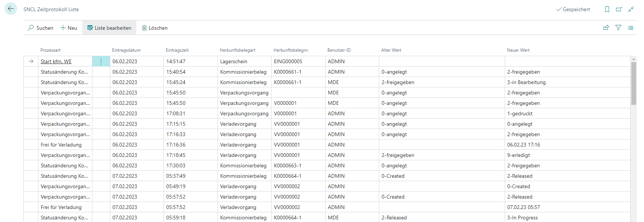This screenshot has width=644, height=222.
Task: Click the Neuer Wert column header
Action: click(518, 50)
